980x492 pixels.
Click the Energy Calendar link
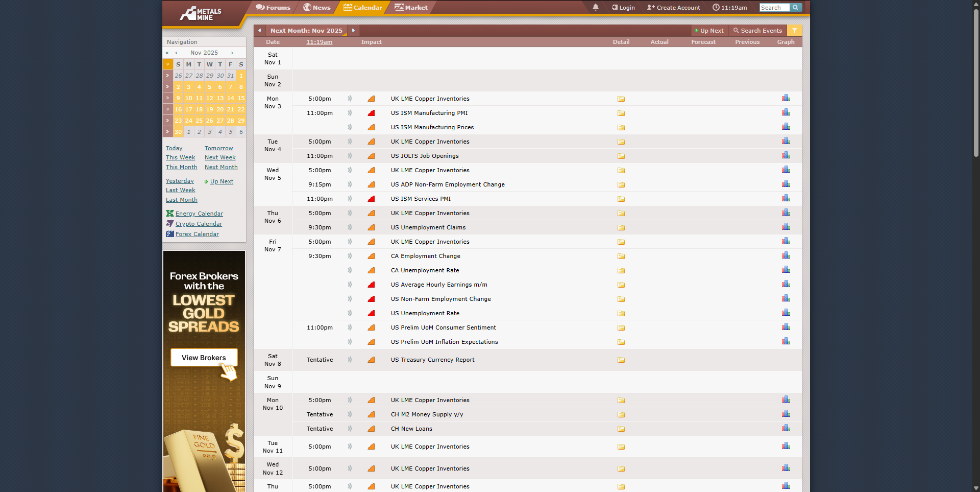[199, 214]
